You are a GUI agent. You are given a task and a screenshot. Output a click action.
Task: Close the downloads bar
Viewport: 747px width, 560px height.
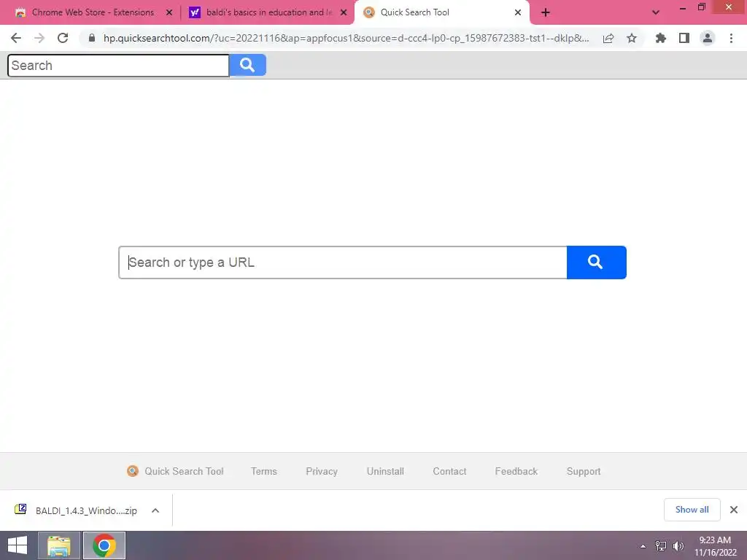(x=734, y=510)
